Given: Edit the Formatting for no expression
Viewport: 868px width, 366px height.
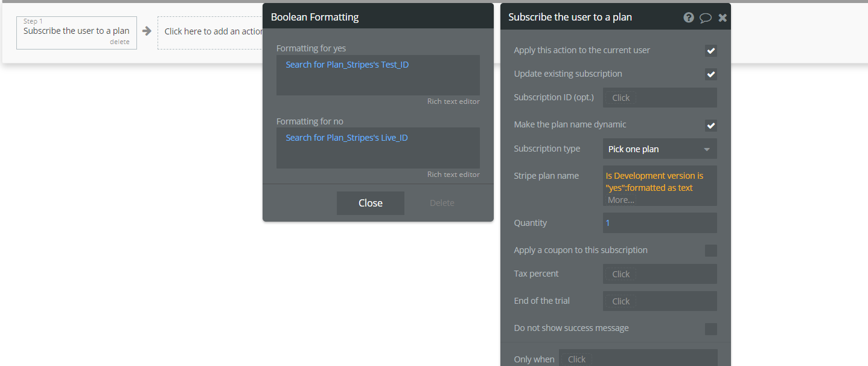Looking at the screenshot, I should pos(378,148).
